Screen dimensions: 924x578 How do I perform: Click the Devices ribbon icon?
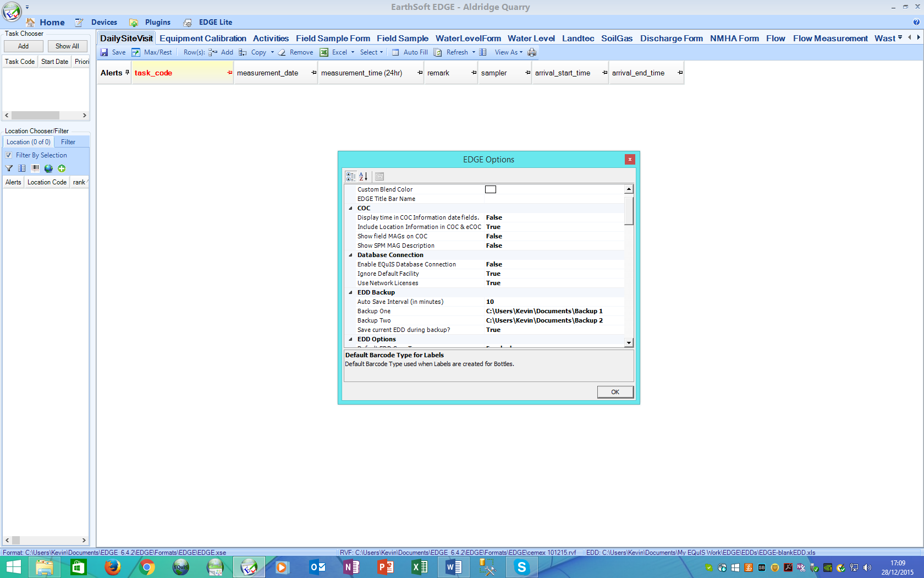pos(79,23)
